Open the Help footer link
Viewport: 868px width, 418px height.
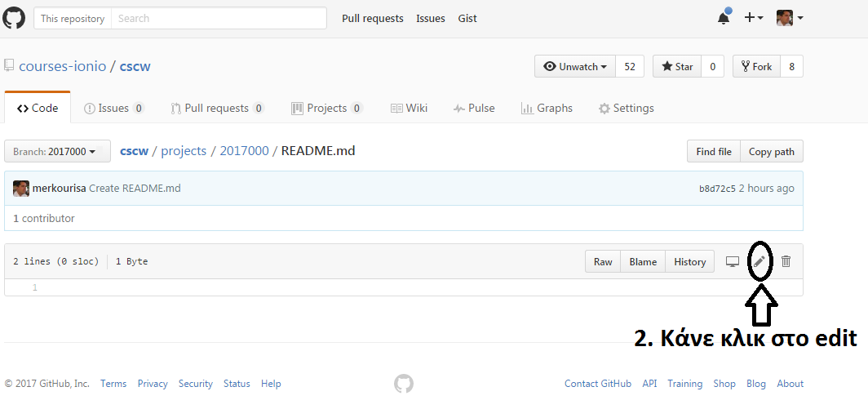click(x=271, y=383)
